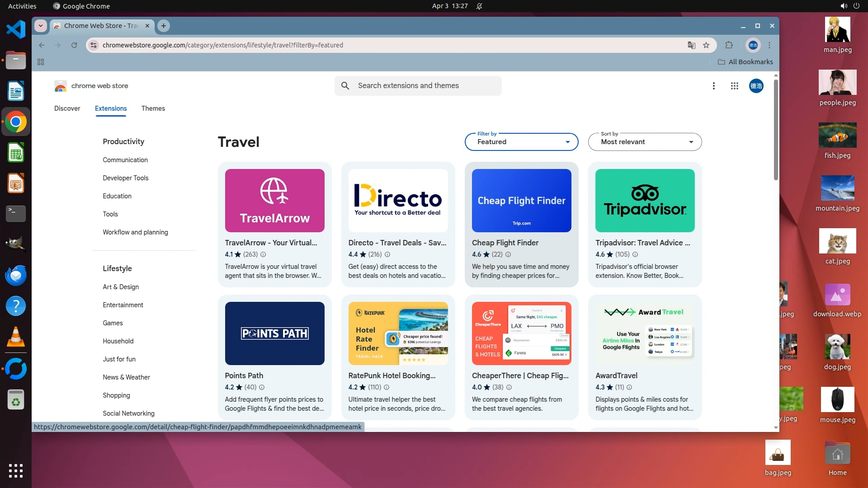This screenshot has width=868, height=488.
Task: Open the tab search chevron button
Action: tap(41, 26)
